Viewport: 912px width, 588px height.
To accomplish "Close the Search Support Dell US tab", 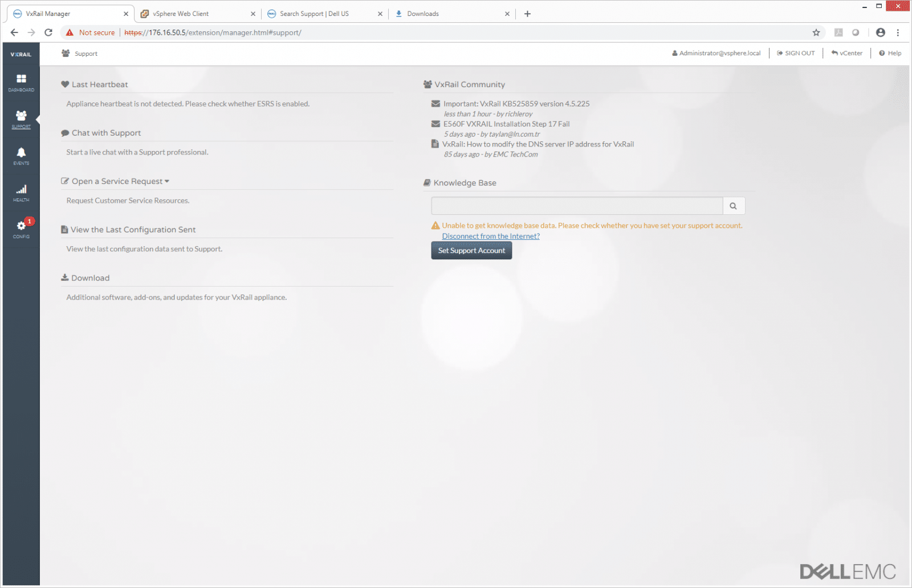I will coord(380,14).
